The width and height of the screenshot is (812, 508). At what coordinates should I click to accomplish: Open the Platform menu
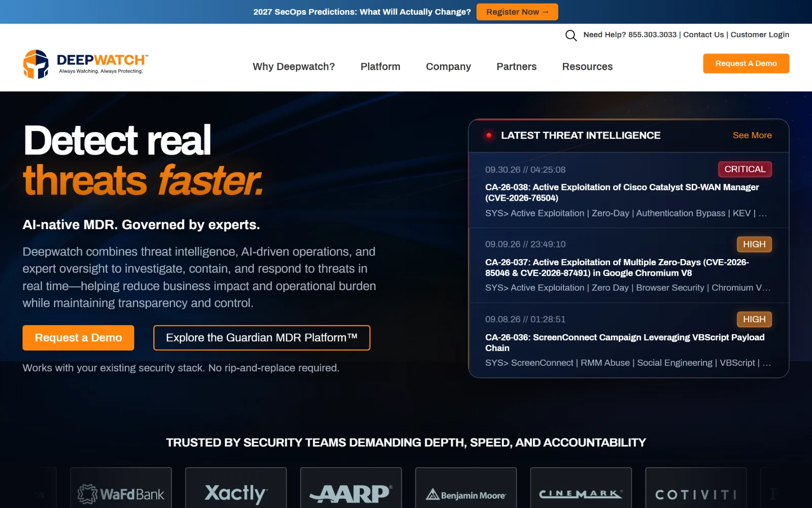(380, 67)
